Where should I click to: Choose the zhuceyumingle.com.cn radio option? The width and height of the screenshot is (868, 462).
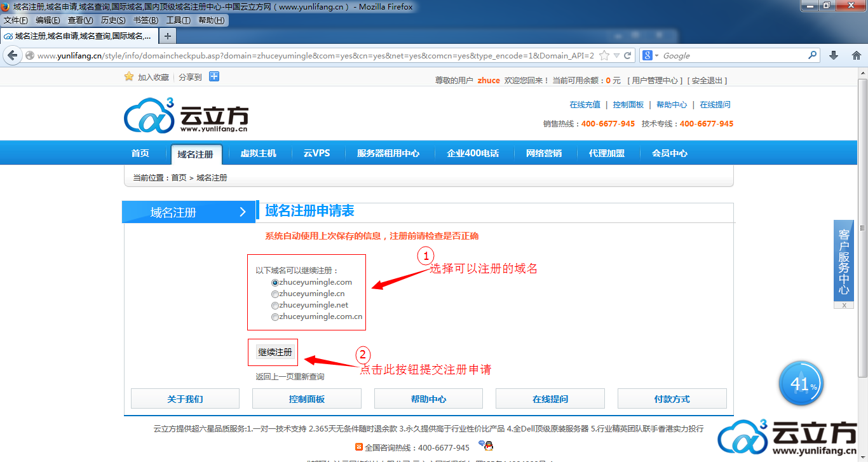coord(275,317)
